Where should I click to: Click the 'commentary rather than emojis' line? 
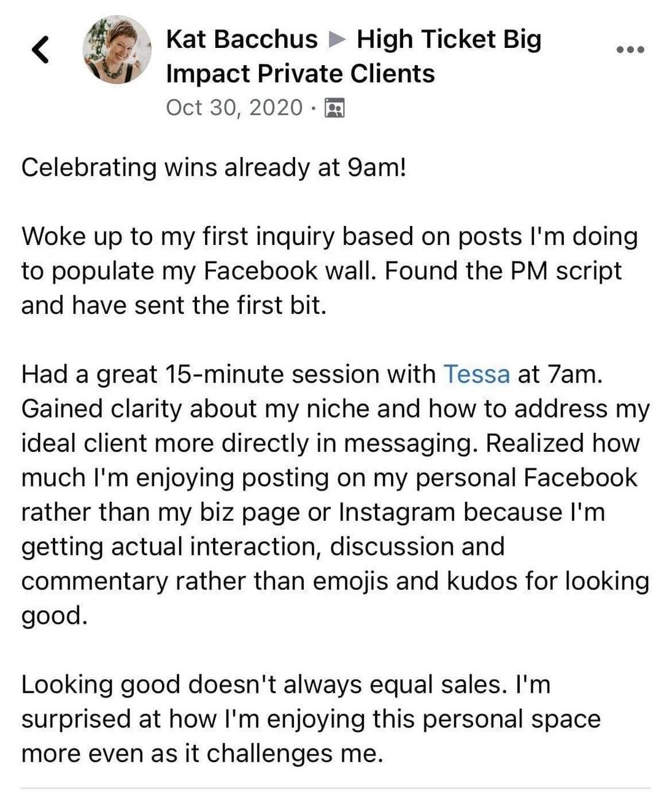(x=335, y=581)
